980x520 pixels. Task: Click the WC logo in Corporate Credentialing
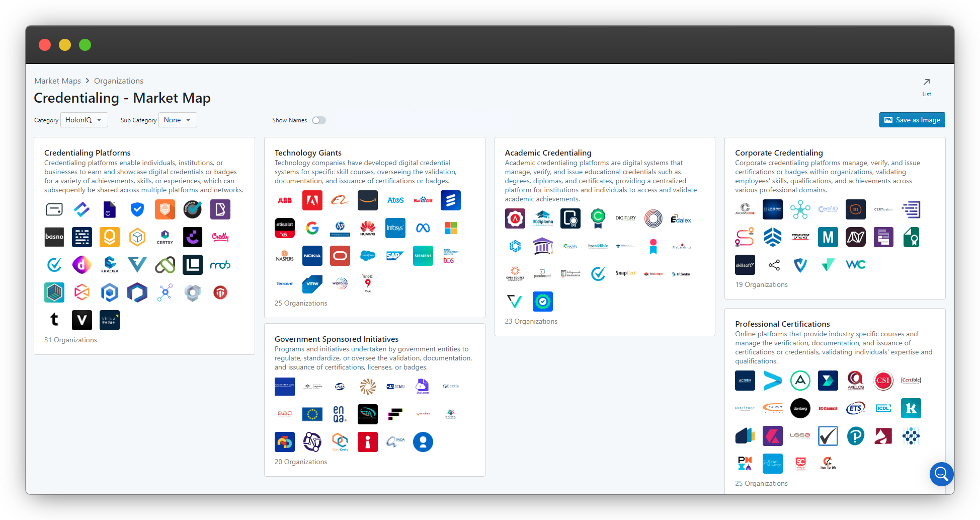point(856,265)
